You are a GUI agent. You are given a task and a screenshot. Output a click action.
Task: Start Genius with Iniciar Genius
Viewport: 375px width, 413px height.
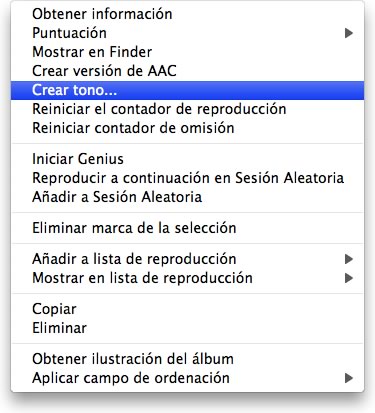187,159
